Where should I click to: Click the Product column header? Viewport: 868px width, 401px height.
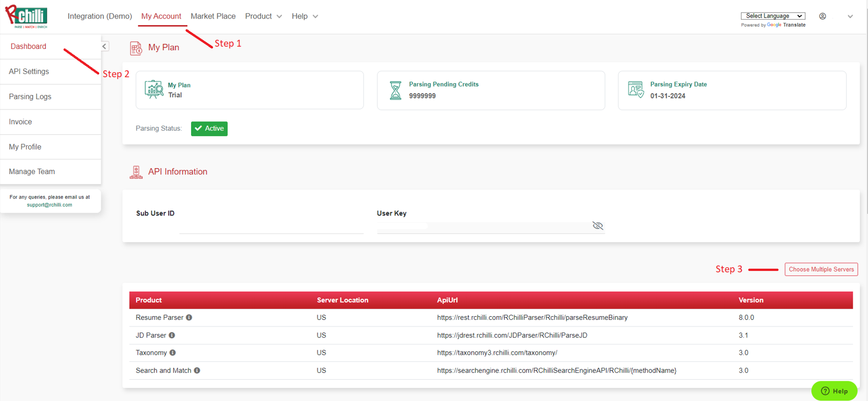pos(149,300)
